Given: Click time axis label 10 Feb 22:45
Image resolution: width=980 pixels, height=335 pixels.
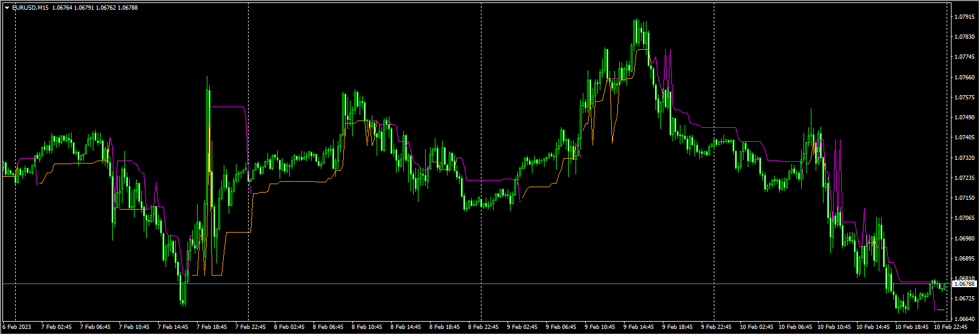Looking at the screenshot, I should tap(950, 327).
